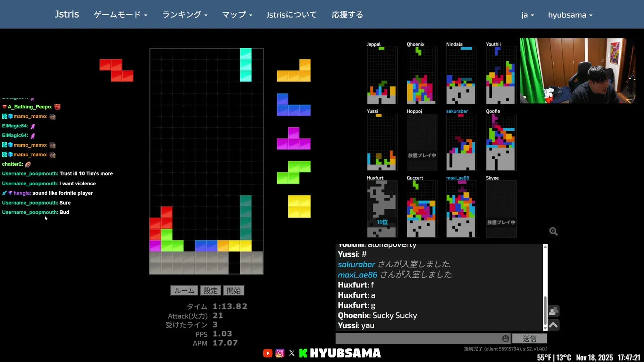Click the 55°F | 13°C temperature overlay
The height and width of the screenshot is (362, 644).
coord(554,357)
